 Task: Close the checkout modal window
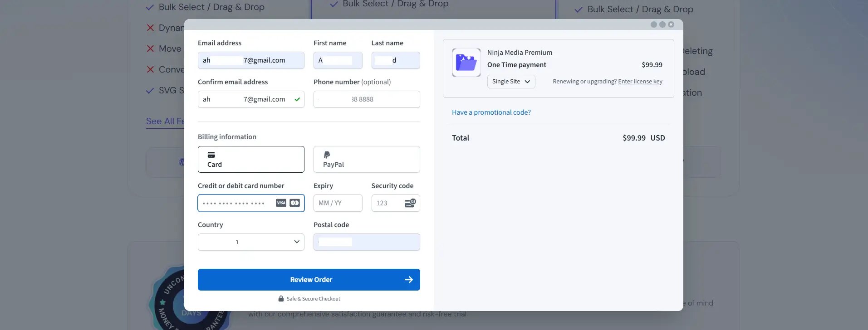[671, 24]
